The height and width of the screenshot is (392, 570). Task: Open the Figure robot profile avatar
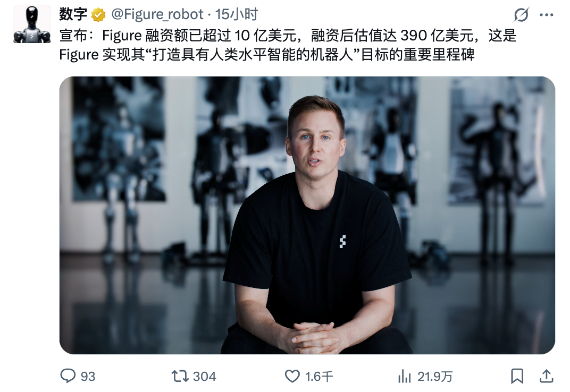[32, 24]
